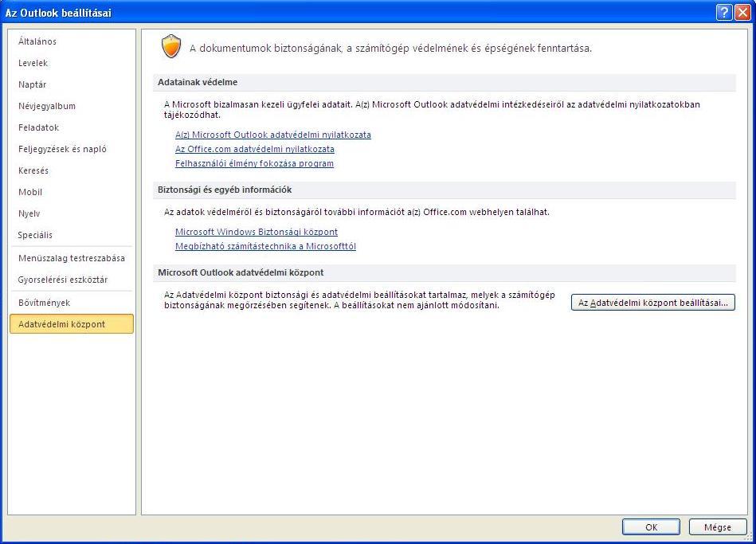This screenshot has width=756, height=544.
Task: Open Felhasználói élmény fokozása program link
Action: [x=254, y=163]
